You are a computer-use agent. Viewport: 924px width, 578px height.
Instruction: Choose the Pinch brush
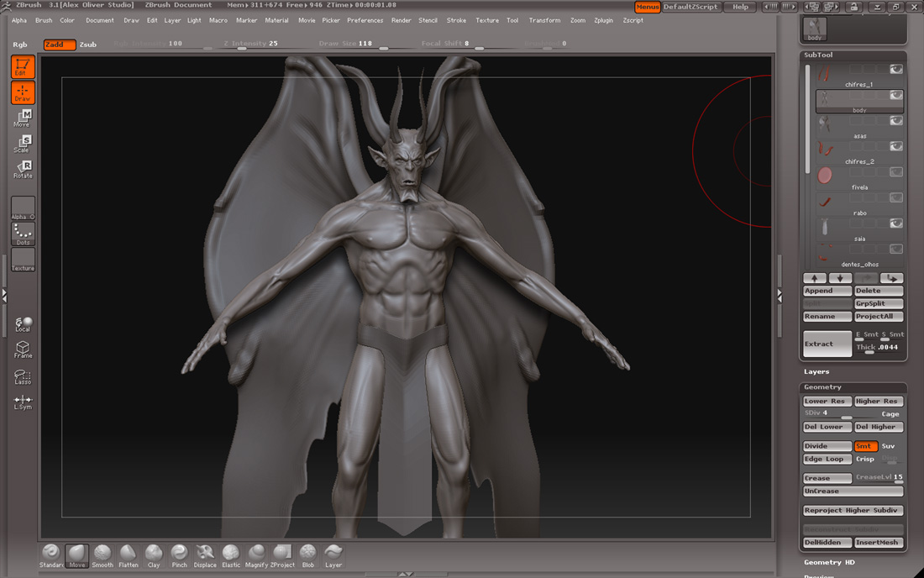[179, 555]
